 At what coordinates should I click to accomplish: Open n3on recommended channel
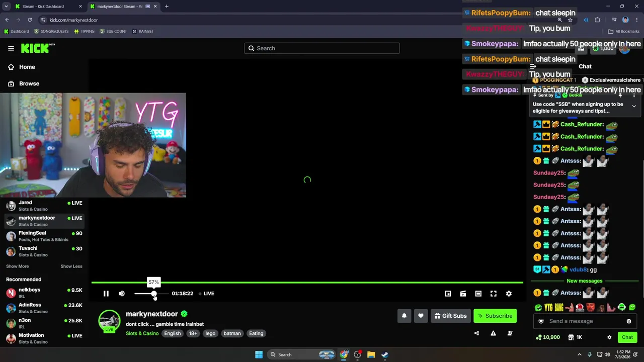point(44,323)
